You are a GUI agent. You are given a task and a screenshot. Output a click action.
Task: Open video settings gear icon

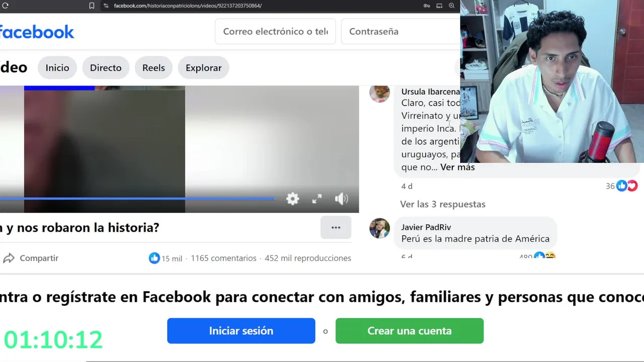(292, 199)
